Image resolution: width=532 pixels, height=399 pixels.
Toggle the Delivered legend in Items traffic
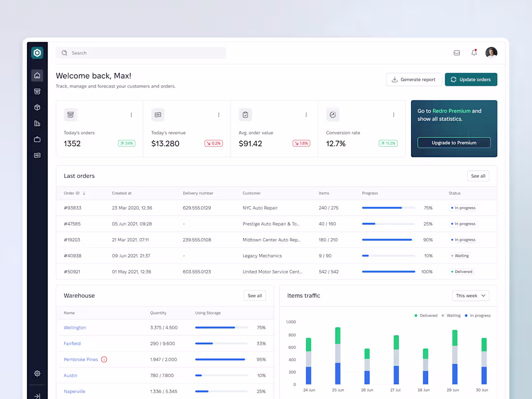426,315
